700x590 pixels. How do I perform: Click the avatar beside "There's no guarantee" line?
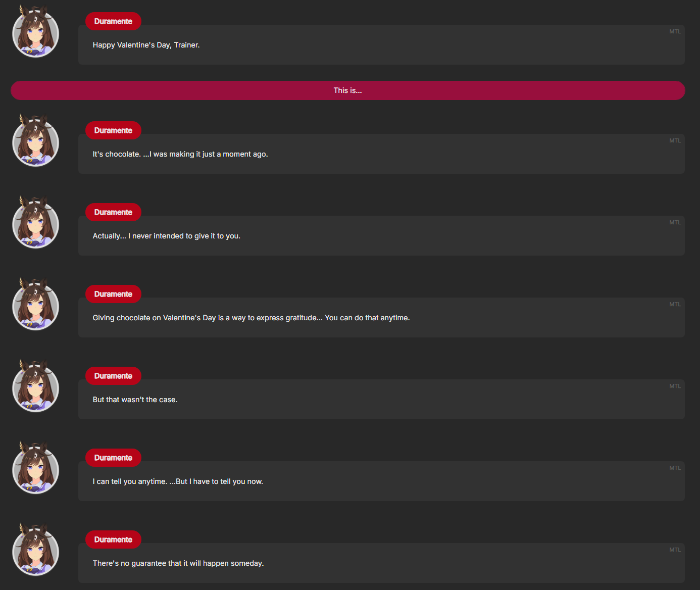click(35, 550)
